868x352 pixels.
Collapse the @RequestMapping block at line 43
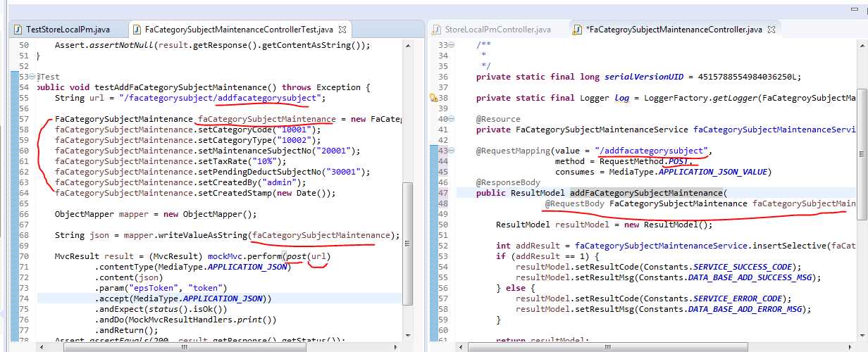pos(452,151)
